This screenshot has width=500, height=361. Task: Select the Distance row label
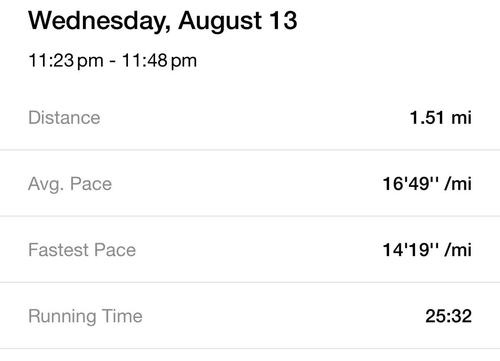pyautogui.click(x=64, y=118)
